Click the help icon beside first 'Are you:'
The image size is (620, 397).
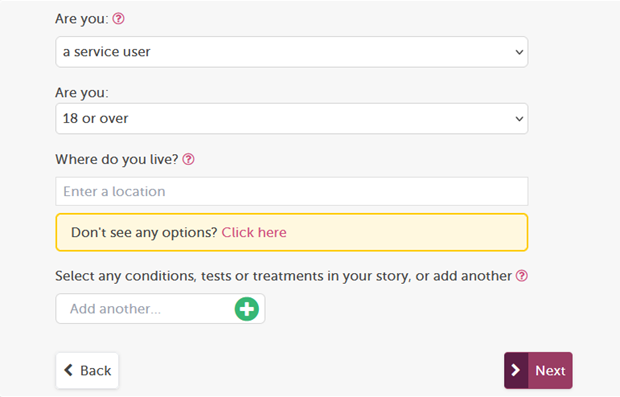[x=118, y=18]
